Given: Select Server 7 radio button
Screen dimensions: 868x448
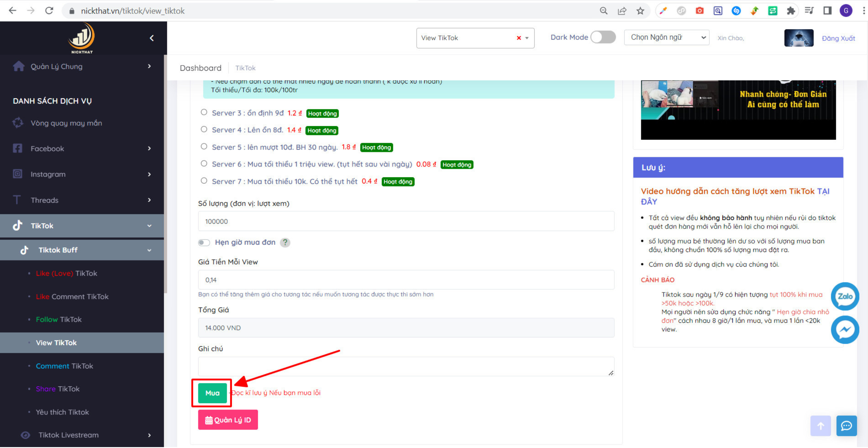Looking at the screenshot, I should point(204,181).
